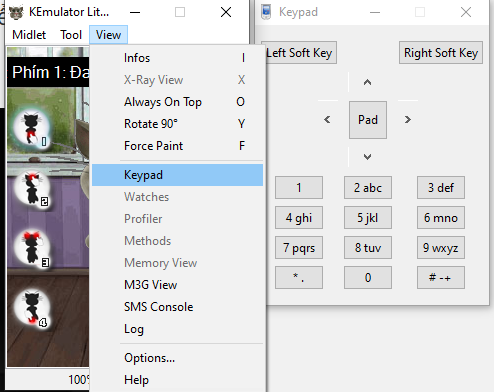Click the right arrow on Keypad
Viewport: 494px width, 392px height.
(408, 120)
